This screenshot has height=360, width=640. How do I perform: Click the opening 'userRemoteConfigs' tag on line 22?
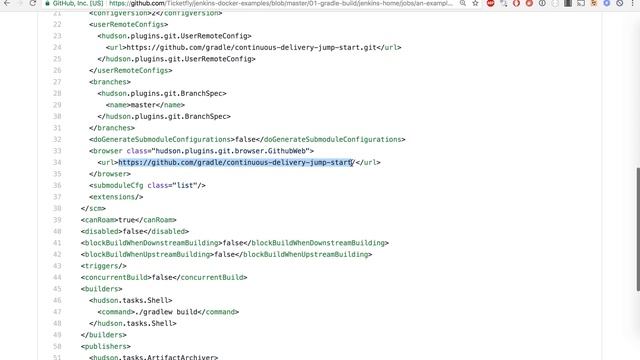pyautogui.click(x=129, y=24)
